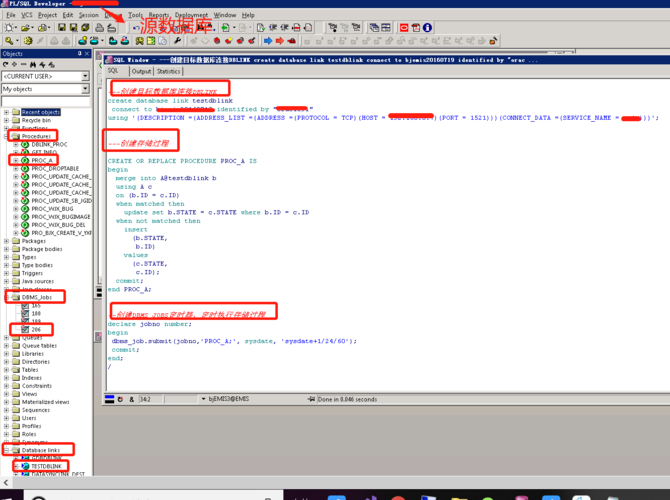
Task: Expand the Triggers folder
Action: coord(6,273)
